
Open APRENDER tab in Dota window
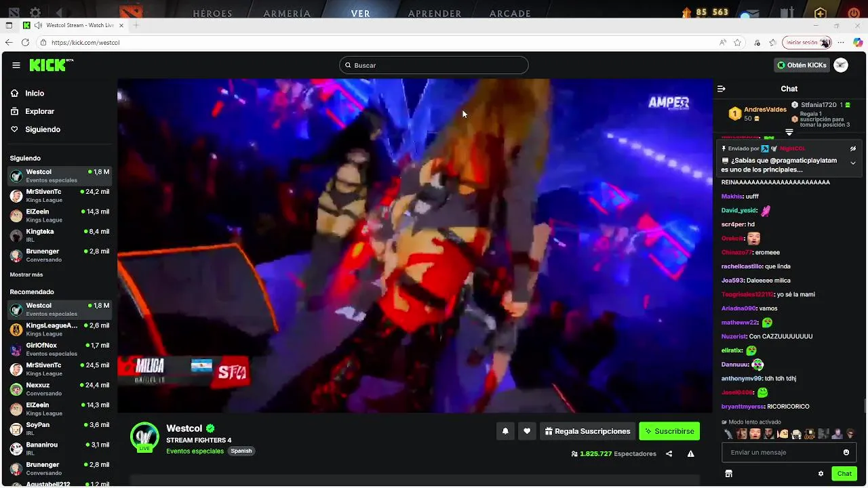coord(435,14)
